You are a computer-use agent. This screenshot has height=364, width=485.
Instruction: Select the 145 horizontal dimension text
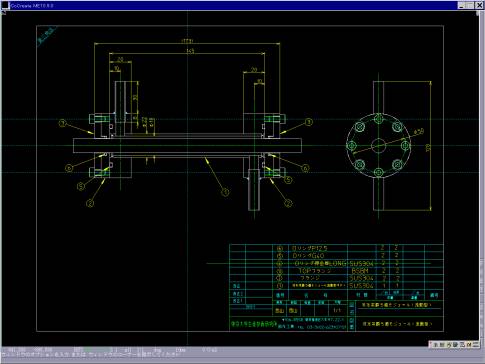click(190, 51)
